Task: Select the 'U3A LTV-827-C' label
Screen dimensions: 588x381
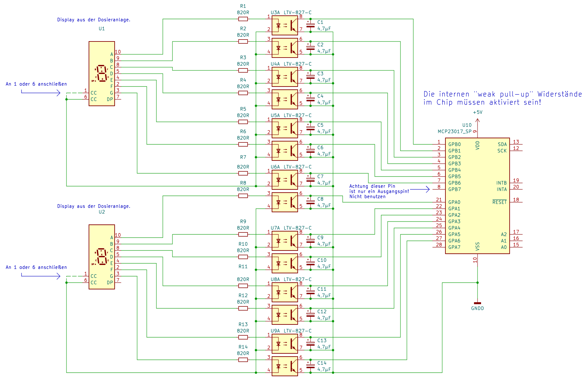Action: point(291,13)
